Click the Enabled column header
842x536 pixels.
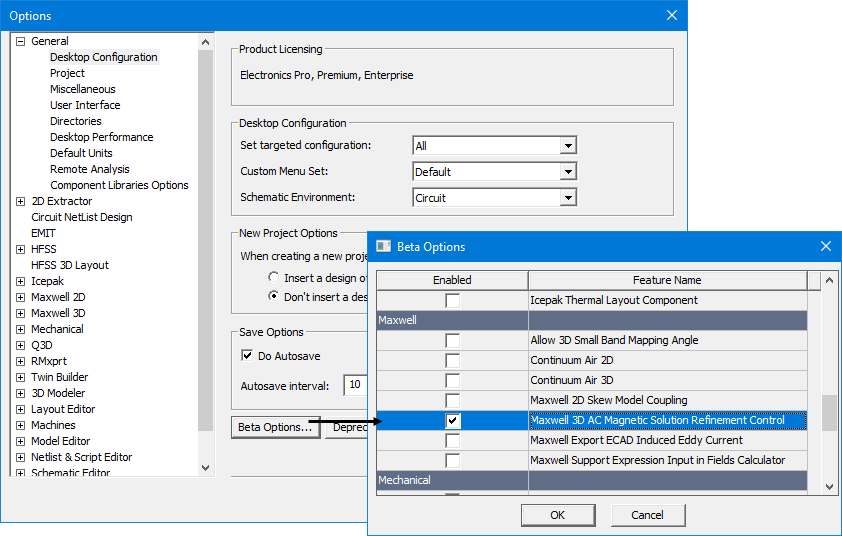tap(452, 280)
